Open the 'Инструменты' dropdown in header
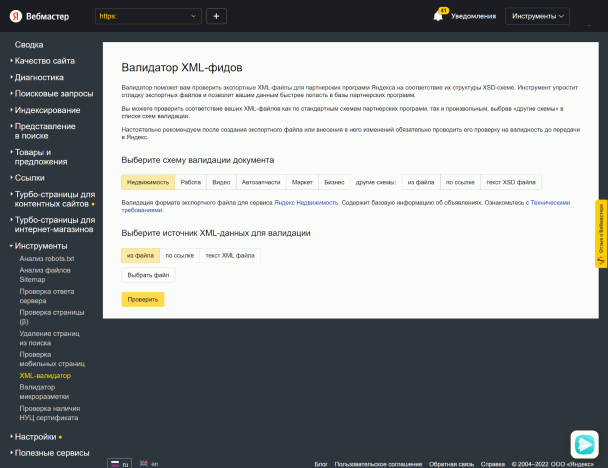Viewport: 608px width, 468px height. coord(538,16)
